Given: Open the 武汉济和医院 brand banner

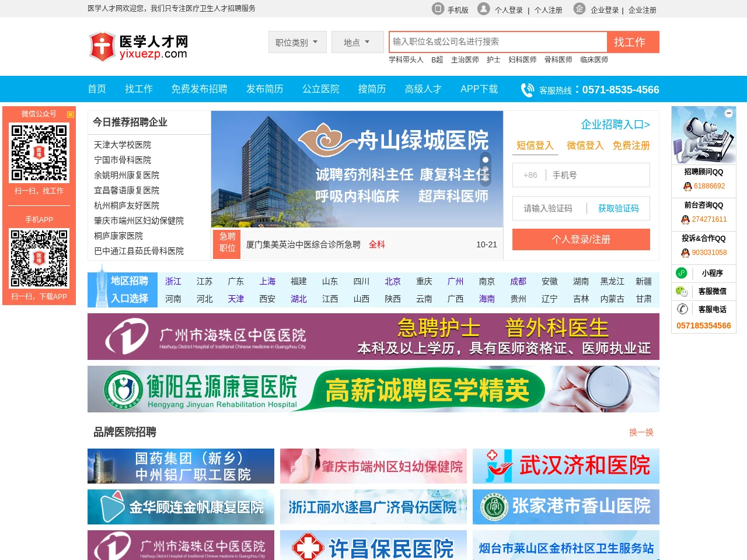Looking at the screenshot, I should pyautogui.click(x=566, y=466).
